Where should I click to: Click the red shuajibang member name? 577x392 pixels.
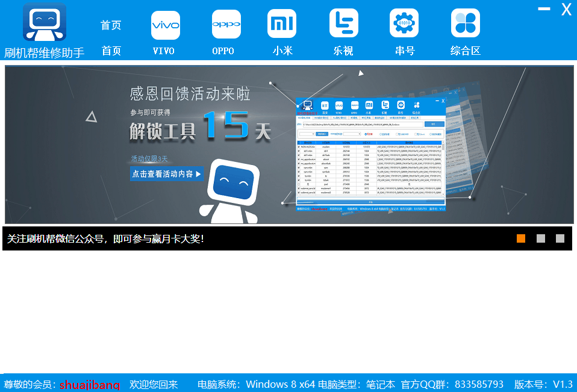(90, 385)
